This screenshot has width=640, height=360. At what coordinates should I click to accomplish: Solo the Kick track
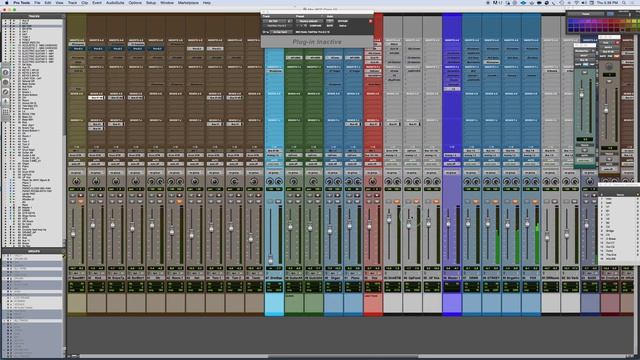(x=93, y=201)
